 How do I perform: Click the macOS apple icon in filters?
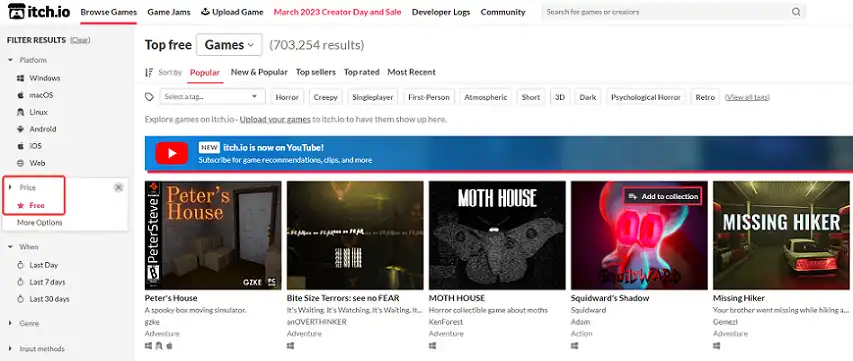[x=20, y=95]
